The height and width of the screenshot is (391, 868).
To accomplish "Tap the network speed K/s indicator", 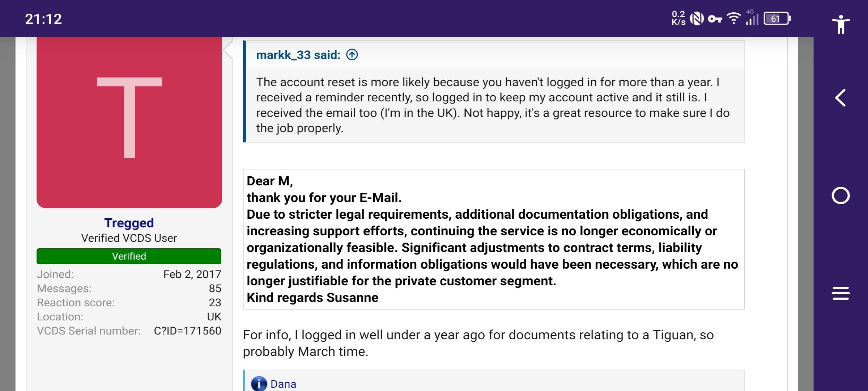I will tap(678, 19).
